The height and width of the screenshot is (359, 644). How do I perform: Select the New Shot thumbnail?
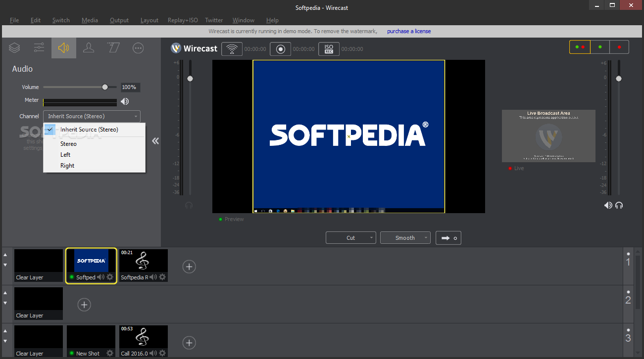pos(91,342)
